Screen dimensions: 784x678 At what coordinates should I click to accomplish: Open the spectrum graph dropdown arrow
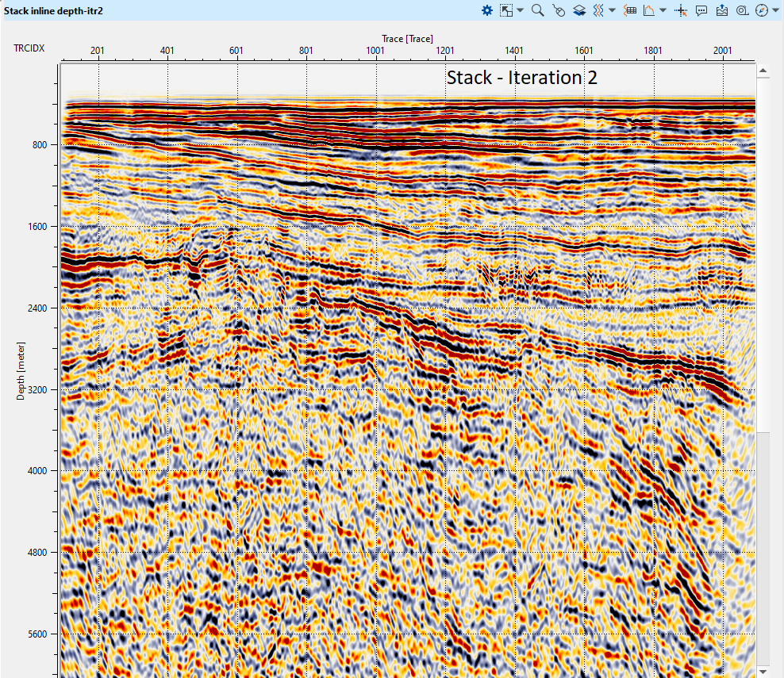(x=663, y=10)
